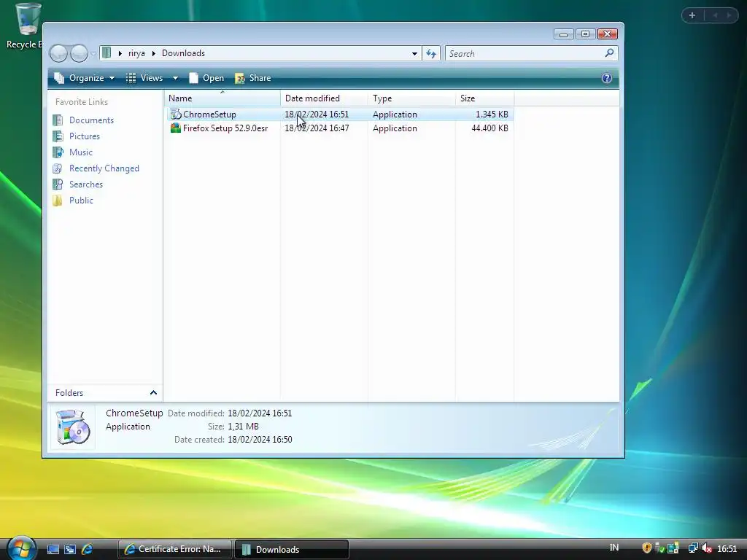The height and width of the screenshot is (560, 747).
Task: Open the address bar history dropdown
Action: pos(414,54)
